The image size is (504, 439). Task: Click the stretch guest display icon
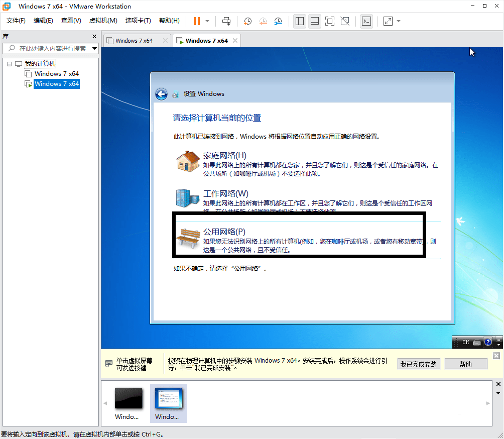[388, 21]
